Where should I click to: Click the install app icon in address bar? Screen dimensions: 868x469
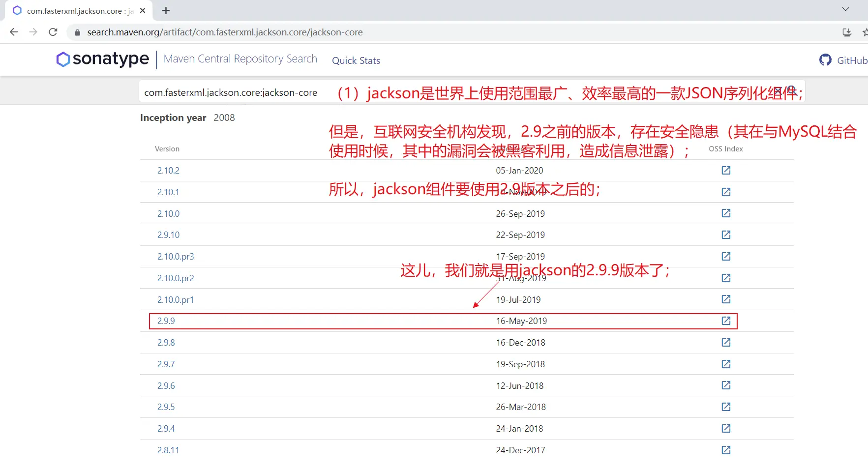click(846, 32)
